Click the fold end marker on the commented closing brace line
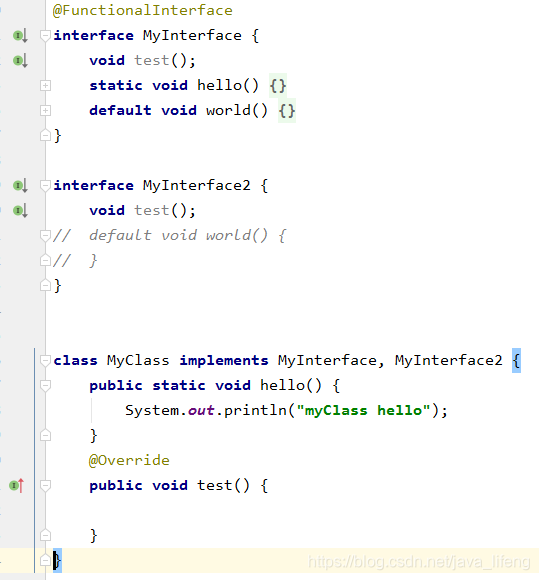539x580 pixels. [45, 260]
